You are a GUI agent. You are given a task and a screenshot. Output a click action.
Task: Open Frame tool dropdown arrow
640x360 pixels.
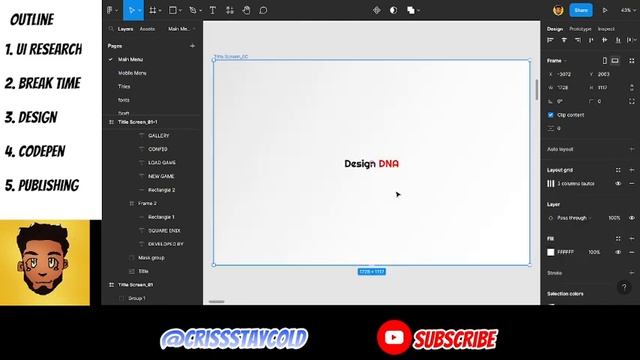(160, 11)
